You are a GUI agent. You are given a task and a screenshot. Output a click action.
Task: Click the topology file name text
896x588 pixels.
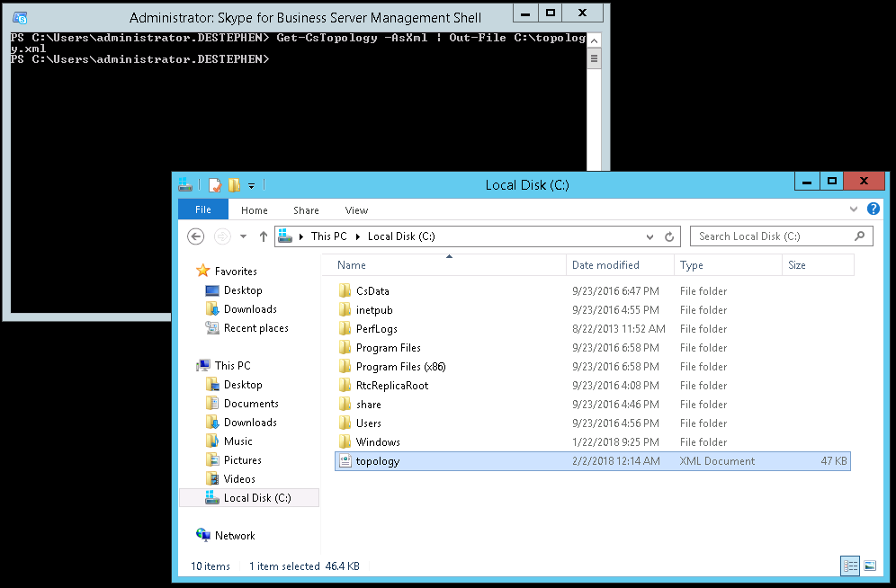pos(378,461)
